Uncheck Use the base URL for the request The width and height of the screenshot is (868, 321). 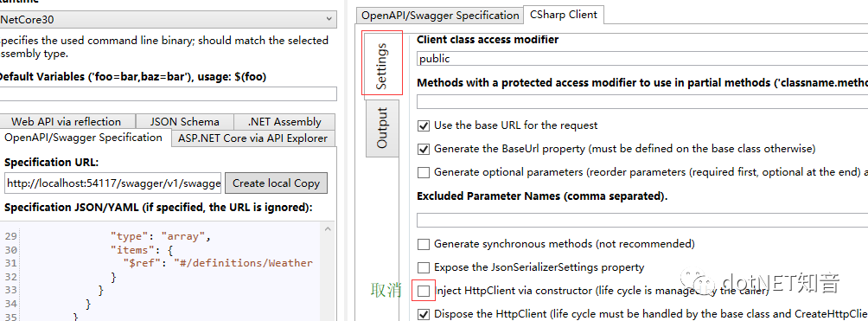[424, 125]
